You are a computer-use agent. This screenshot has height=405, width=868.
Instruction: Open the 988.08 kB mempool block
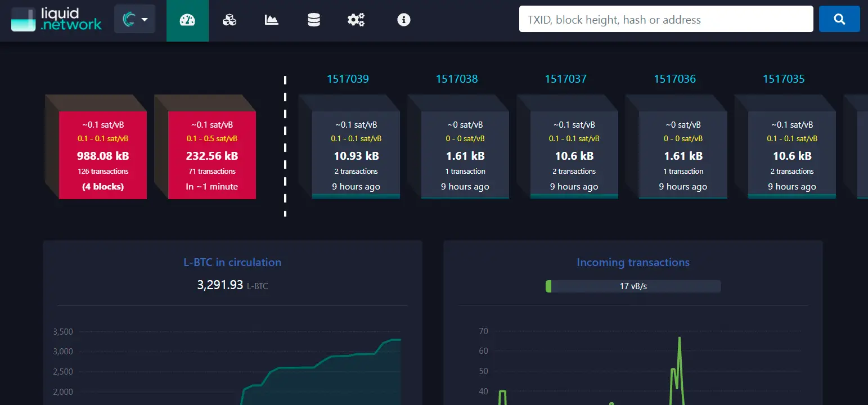coord(103,155)
